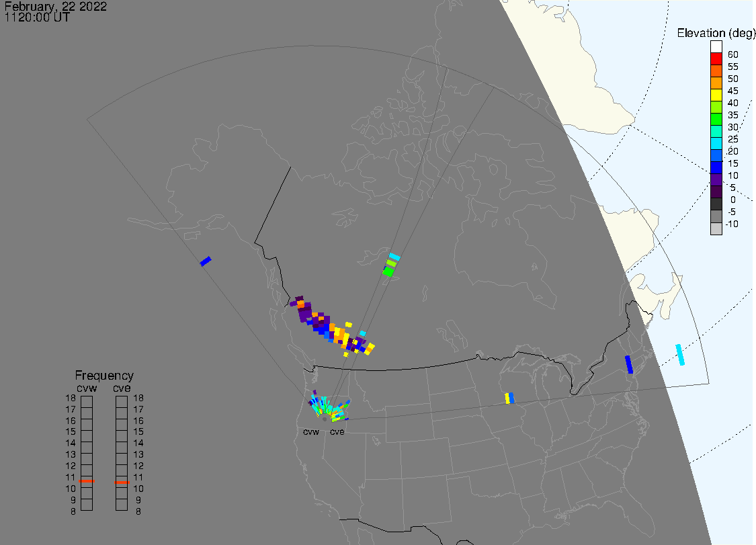Click the -10 label on elevation legend
This screenshot has width=756, height=545.
tap(731, 224)
